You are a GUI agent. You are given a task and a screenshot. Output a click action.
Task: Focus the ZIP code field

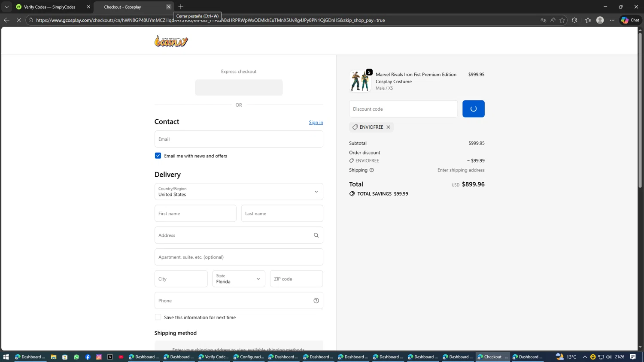[297, 279]
